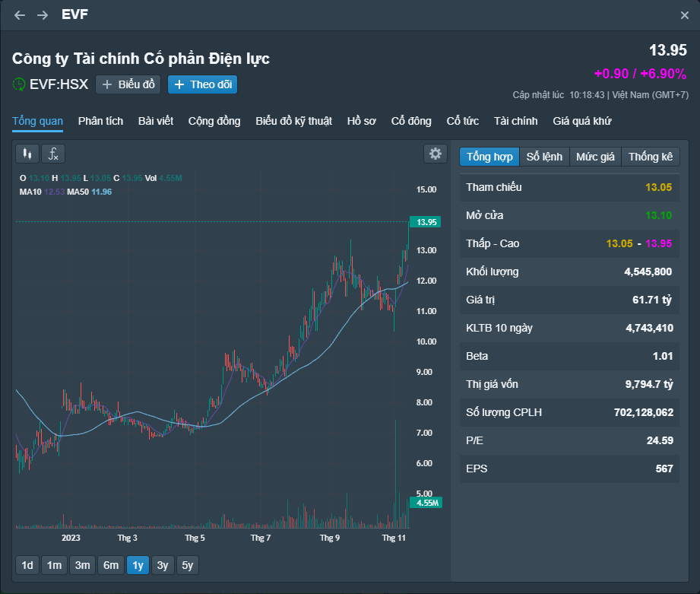Click the Giá trị value 61.71 tỷ

click(x=652, y=300)
